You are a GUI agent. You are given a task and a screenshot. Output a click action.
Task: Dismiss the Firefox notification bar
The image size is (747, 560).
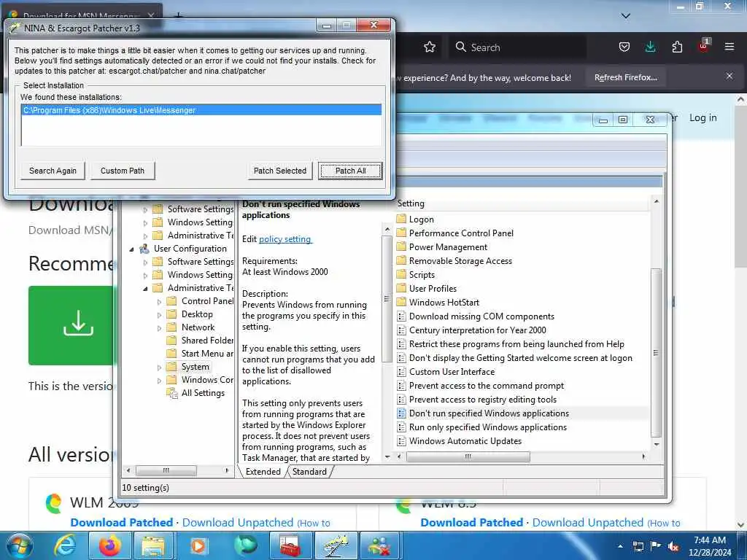(x=729, y=76)
